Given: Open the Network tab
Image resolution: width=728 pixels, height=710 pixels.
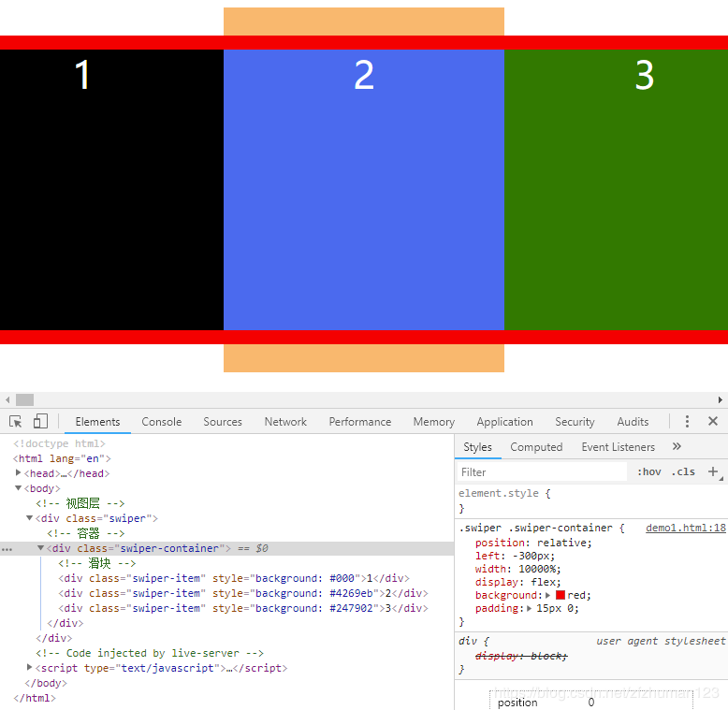Looking at the screenshot, I should (285, 421).
